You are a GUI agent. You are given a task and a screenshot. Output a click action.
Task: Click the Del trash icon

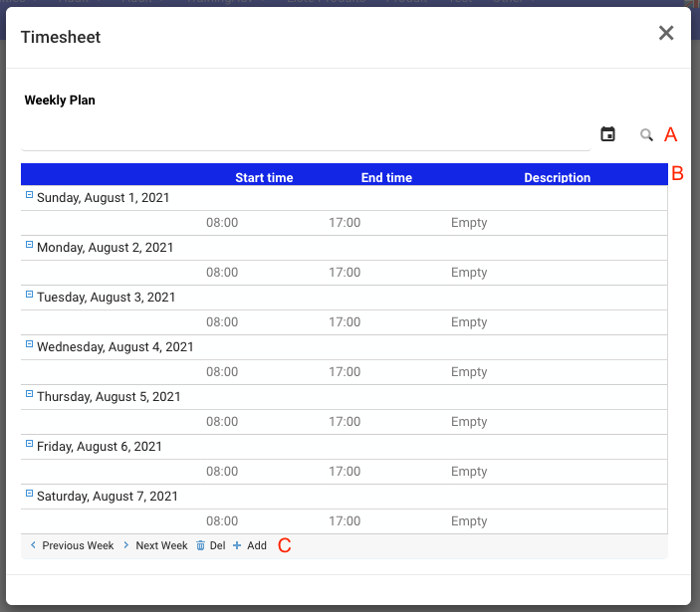coord(200,545)
